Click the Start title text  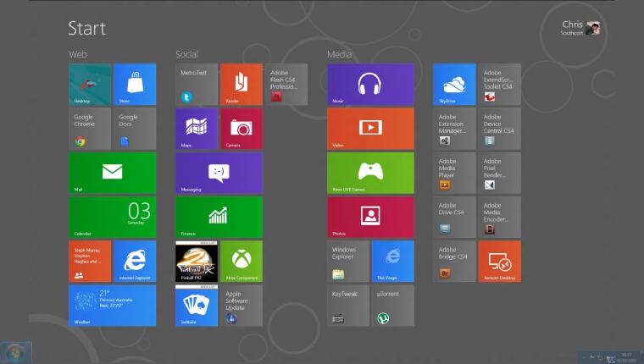tap(86, 28)
